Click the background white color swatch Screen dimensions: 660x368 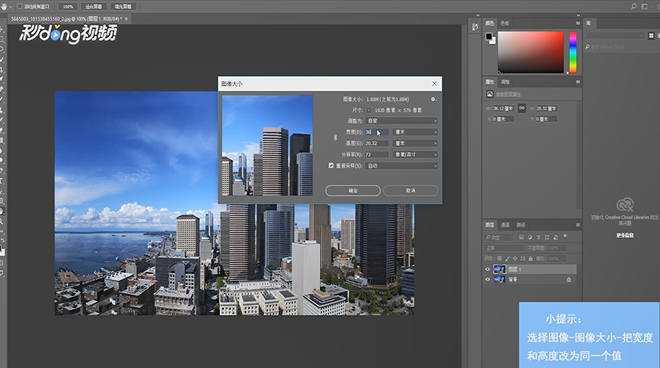click(x=493, y=41)
